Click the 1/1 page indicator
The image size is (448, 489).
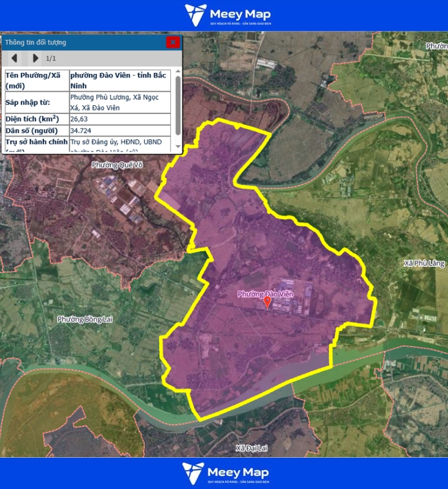pos(51,59)
